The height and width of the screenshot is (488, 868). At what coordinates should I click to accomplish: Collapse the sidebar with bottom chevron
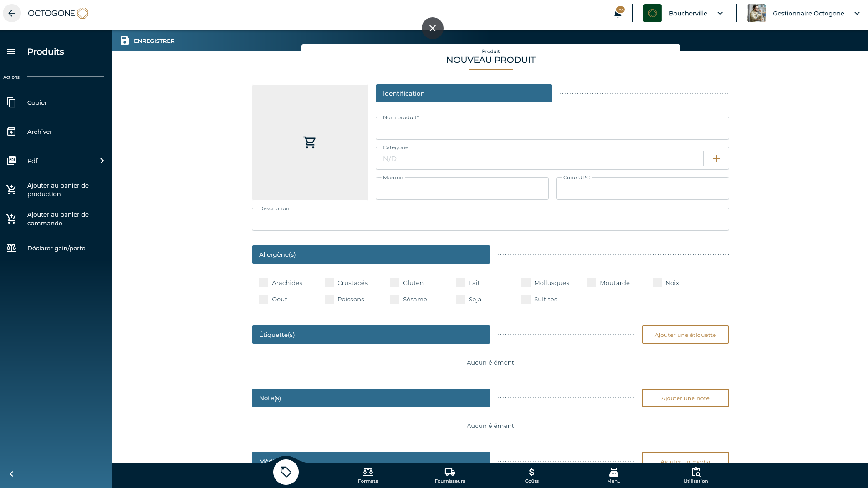11,474
